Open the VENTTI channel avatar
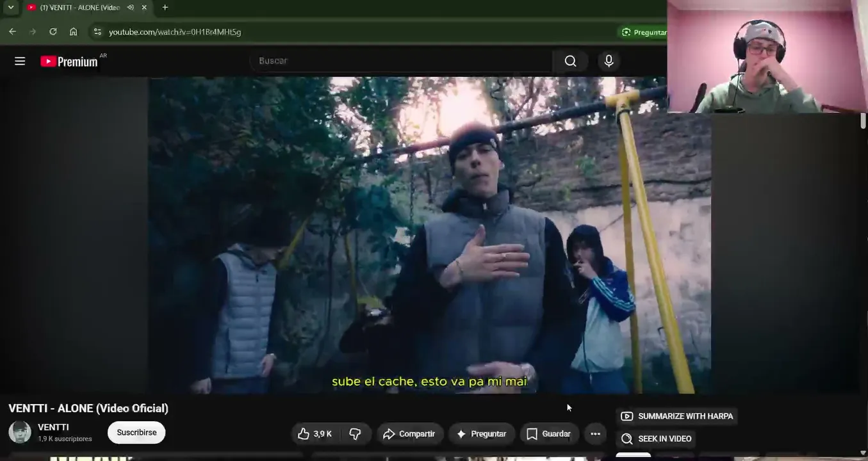 [x=20, y=432]
